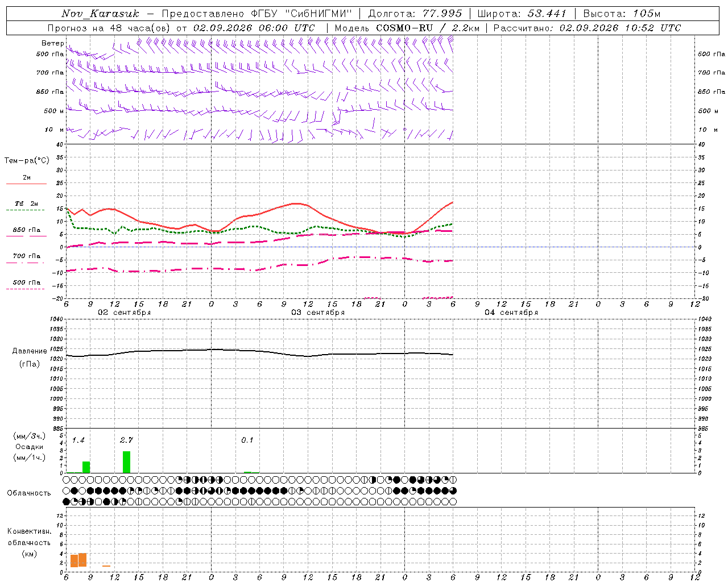The width and height of the screenshot is (728, 582).
Task: Click the COSMO-RU model name text
Action: tap(404, 28)
